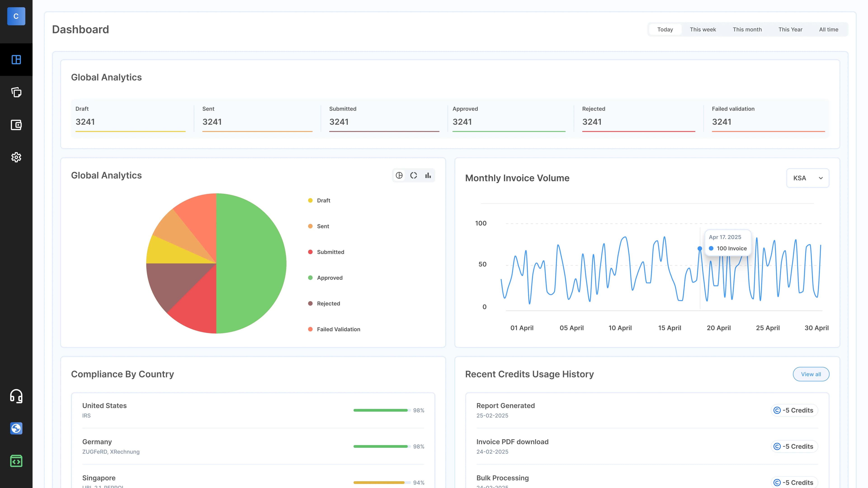The width and height of the screenshot is (868, 488).
Task: Switch chart to donut view
Action: [413, 176]
